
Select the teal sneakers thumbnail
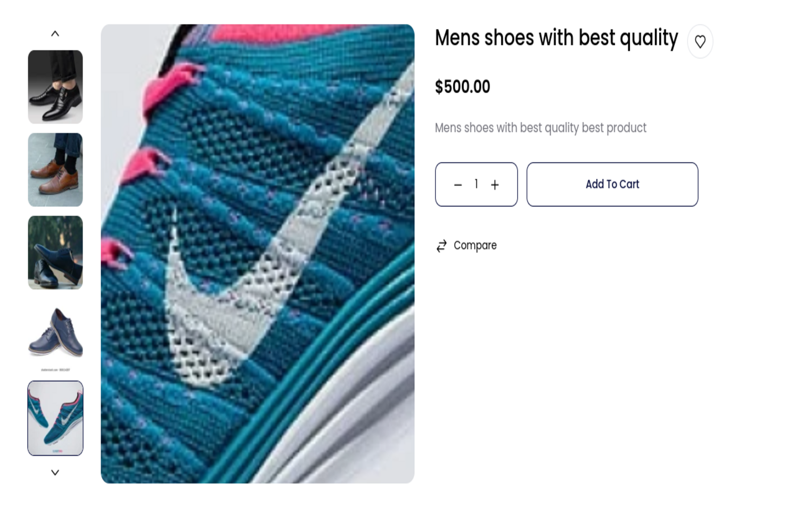click(55, 418)
